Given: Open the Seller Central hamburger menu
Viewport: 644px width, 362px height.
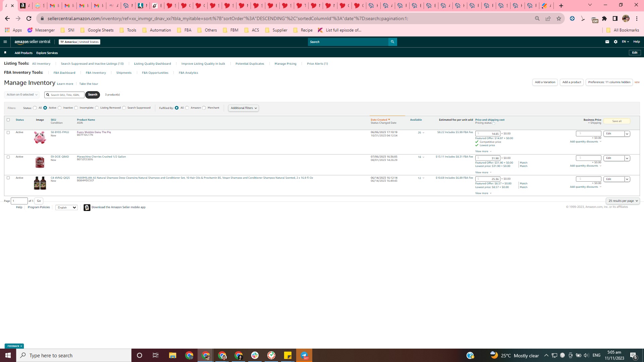Looking at the screenshot, I should 5,42.
